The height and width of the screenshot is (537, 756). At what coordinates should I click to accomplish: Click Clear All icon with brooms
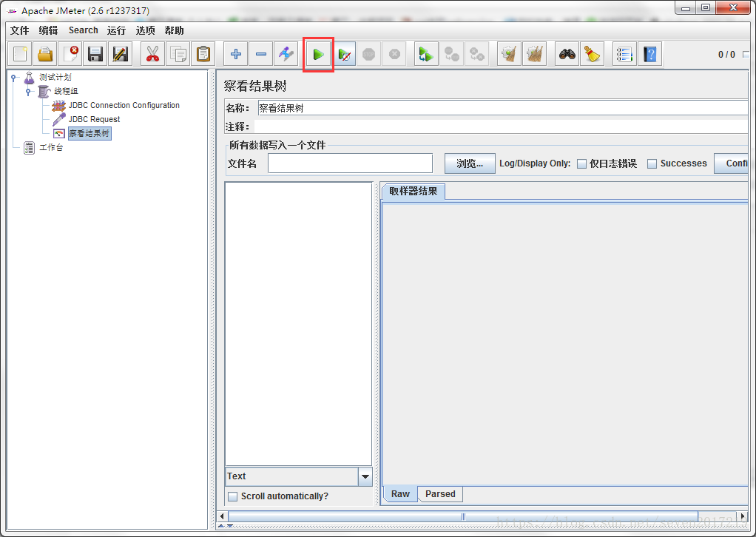tap(534, 54)
